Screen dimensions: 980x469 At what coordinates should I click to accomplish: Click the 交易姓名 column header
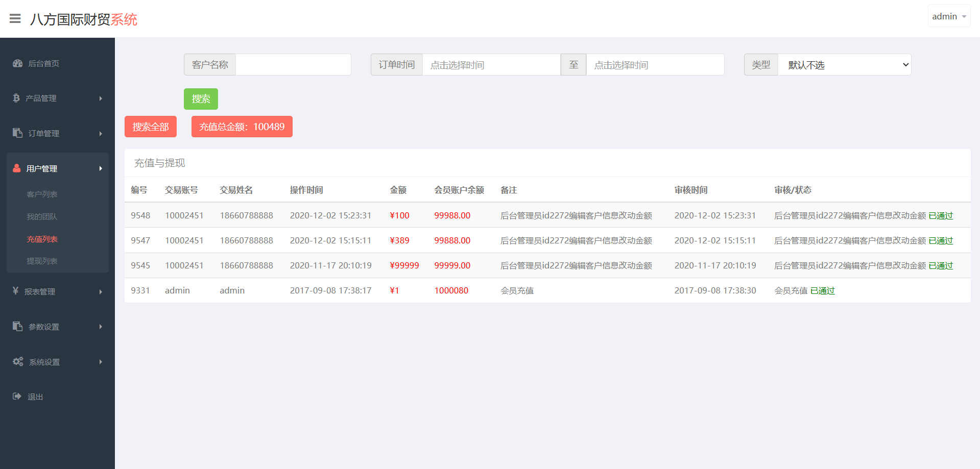(x=236, y=190)
